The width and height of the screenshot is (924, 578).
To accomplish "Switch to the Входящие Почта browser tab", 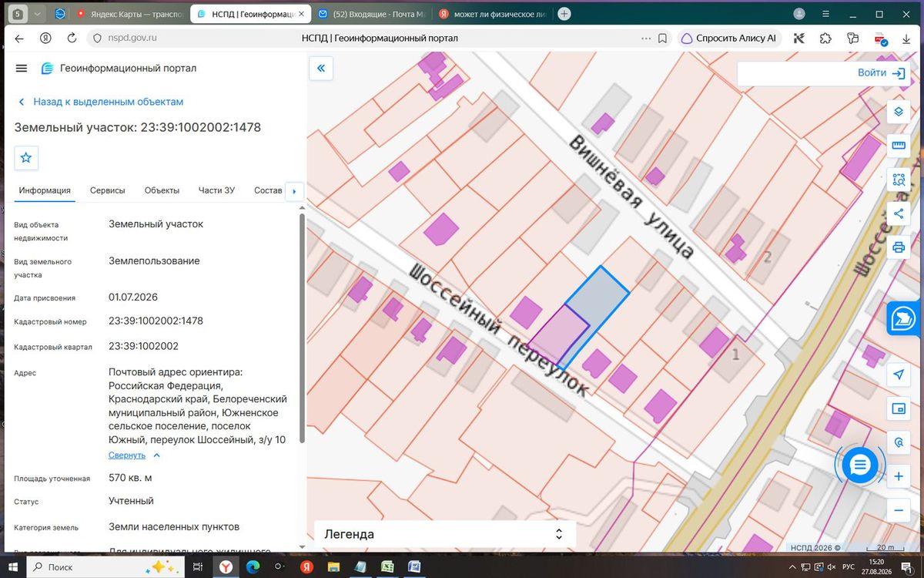I will click(371, 14).
